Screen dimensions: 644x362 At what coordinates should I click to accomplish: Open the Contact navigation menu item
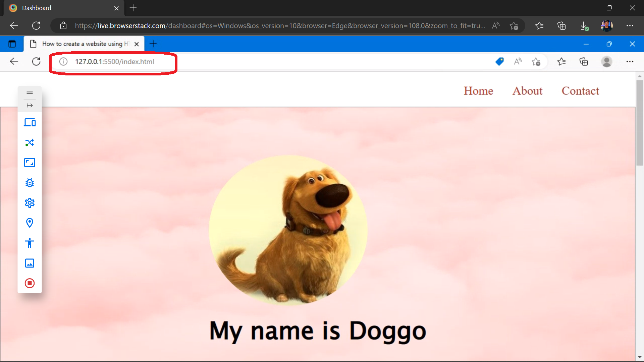[x=580, y=90]
